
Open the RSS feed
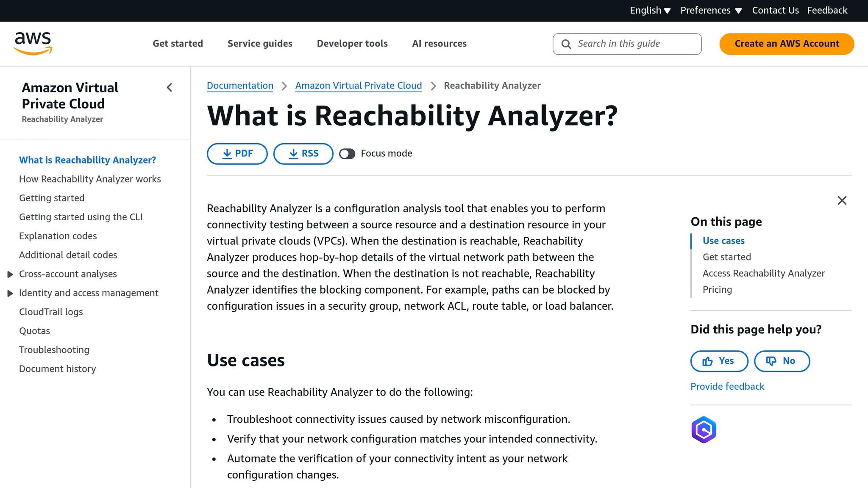tap(303, 153)
